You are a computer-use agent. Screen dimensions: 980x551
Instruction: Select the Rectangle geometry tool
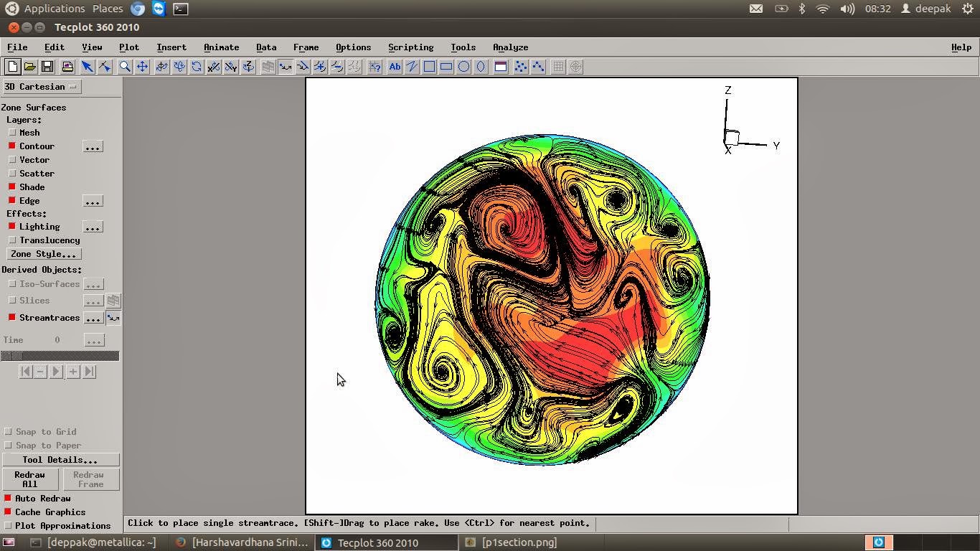coord(446,67)
